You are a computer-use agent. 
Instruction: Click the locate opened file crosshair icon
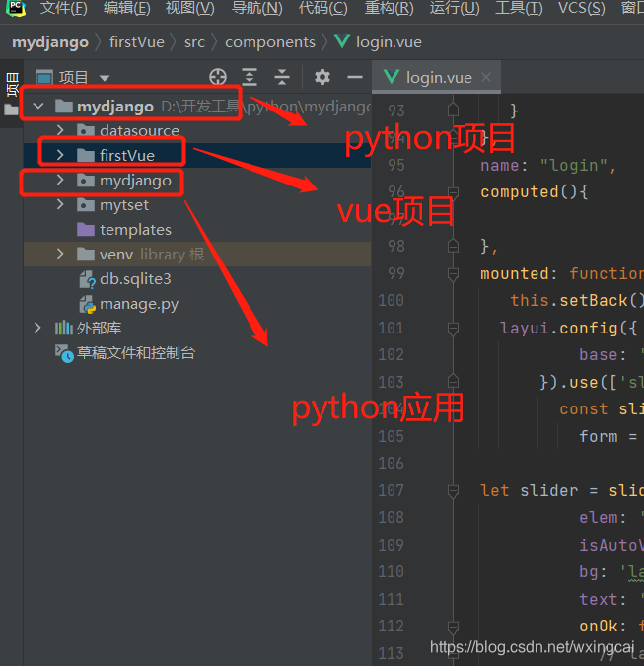coord(218,77)
